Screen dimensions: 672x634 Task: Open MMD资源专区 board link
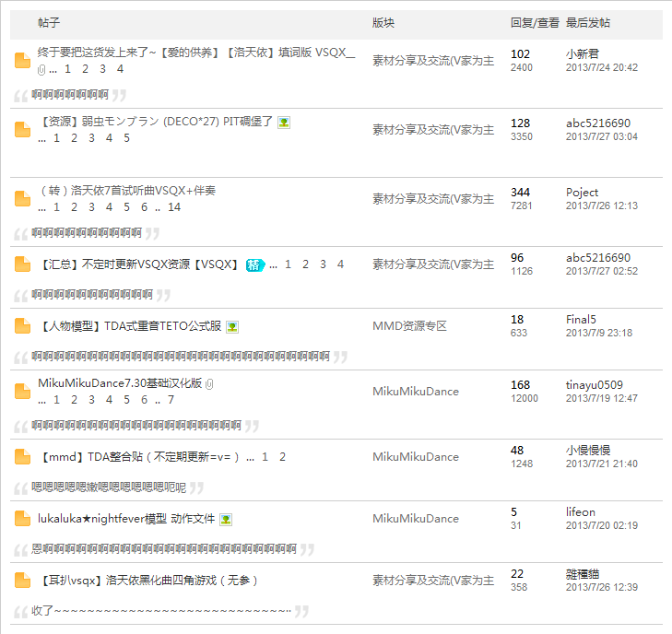click(409, 326)
